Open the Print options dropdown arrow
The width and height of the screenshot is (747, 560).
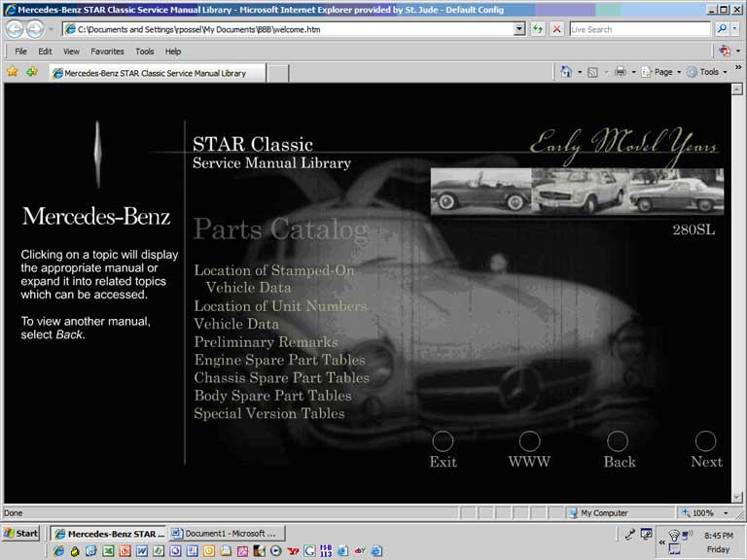633,72
